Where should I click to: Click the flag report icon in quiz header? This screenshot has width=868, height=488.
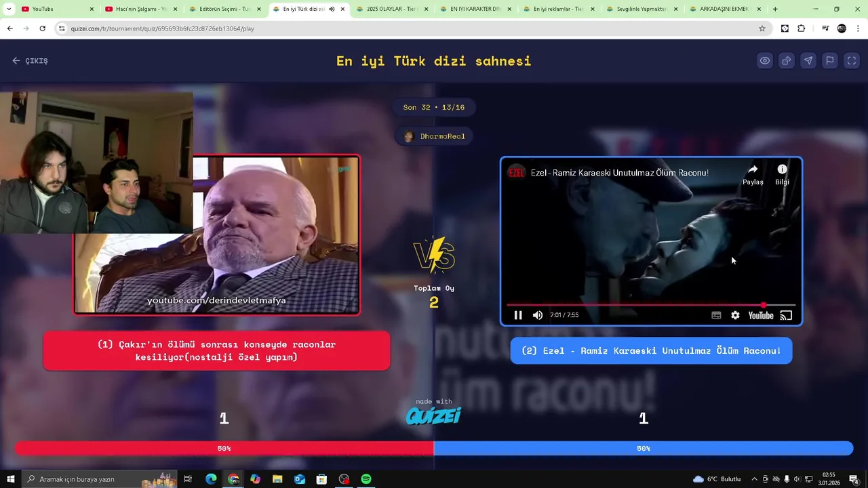click(x=830, y=61)
